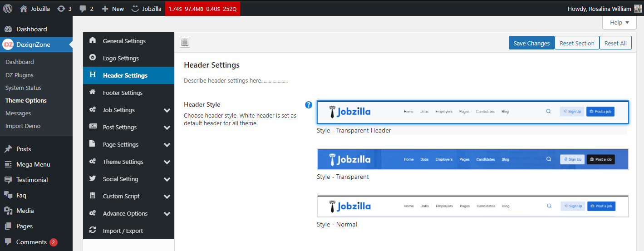The width and height of the screenshot is (644, 251).
Task: Click the Reset Section button
Action: 576,43
